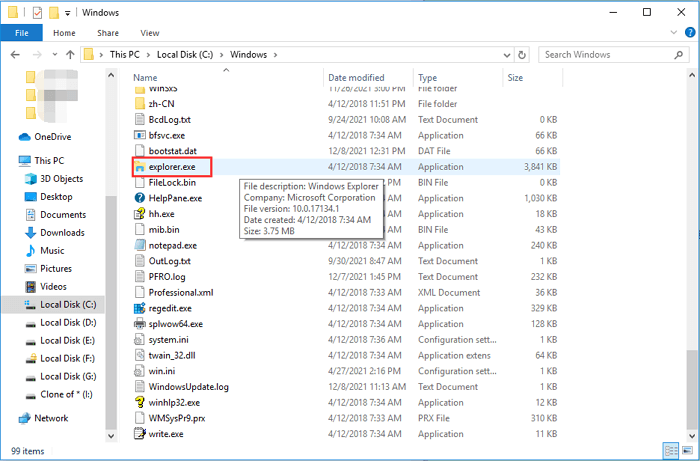The width and height of the screenshot is (700, 461).
Task: Open 3D Objects in navigation pane
Action: (x=54, y=179)
